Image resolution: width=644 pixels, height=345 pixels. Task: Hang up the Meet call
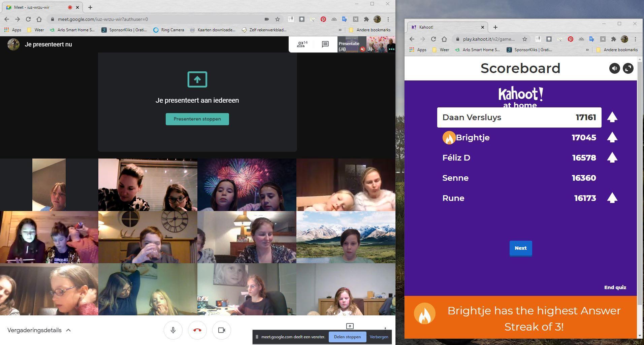pyautogui.click(x=197, y=330)
